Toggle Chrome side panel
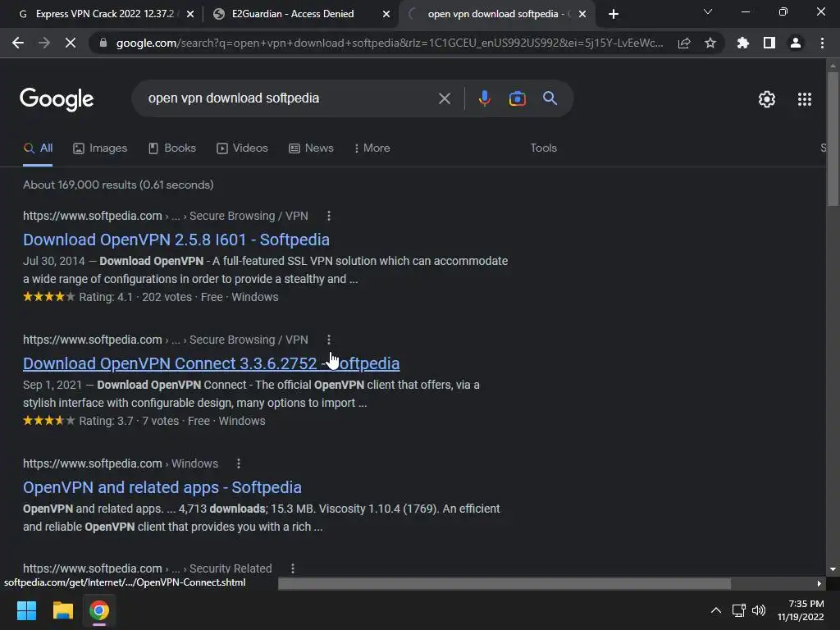The width and height of the screenshot is (840, 630). coord(769,43)
